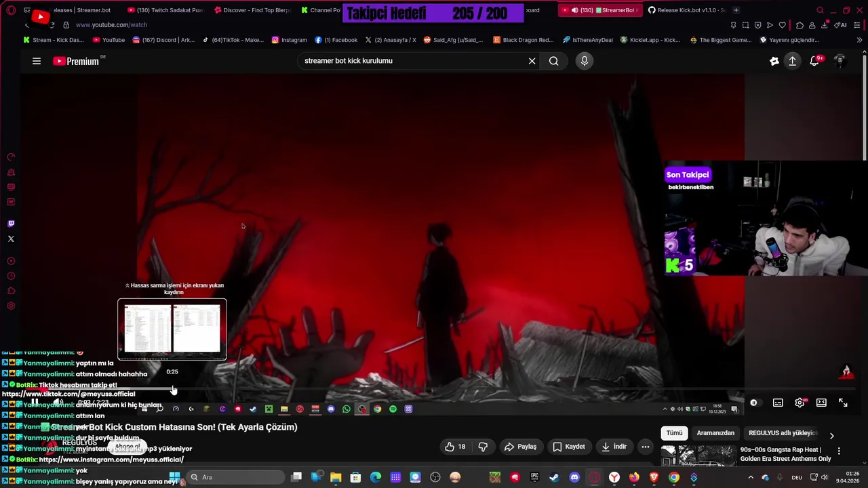Open YouTube notifications bell

tap(815, 61)
